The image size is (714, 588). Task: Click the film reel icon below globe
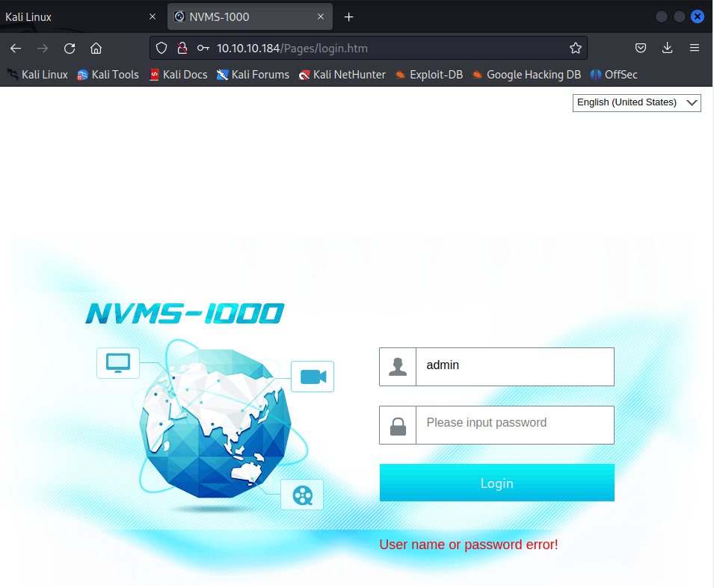pyautogui.click(x=302, y=495)
